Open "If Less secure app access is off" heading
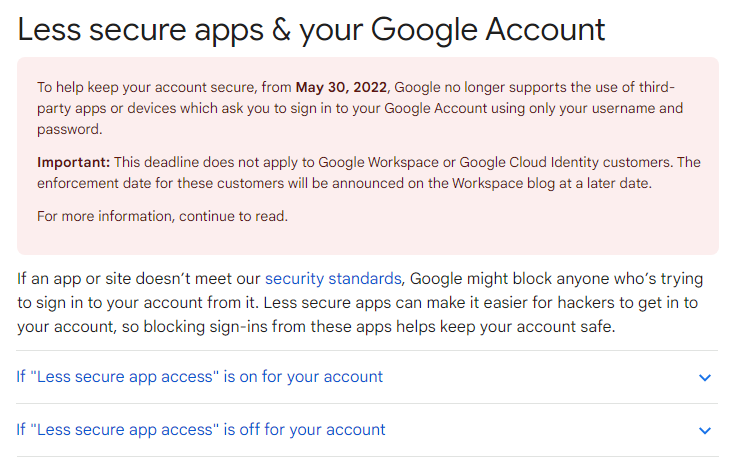 tap(201, 430)
